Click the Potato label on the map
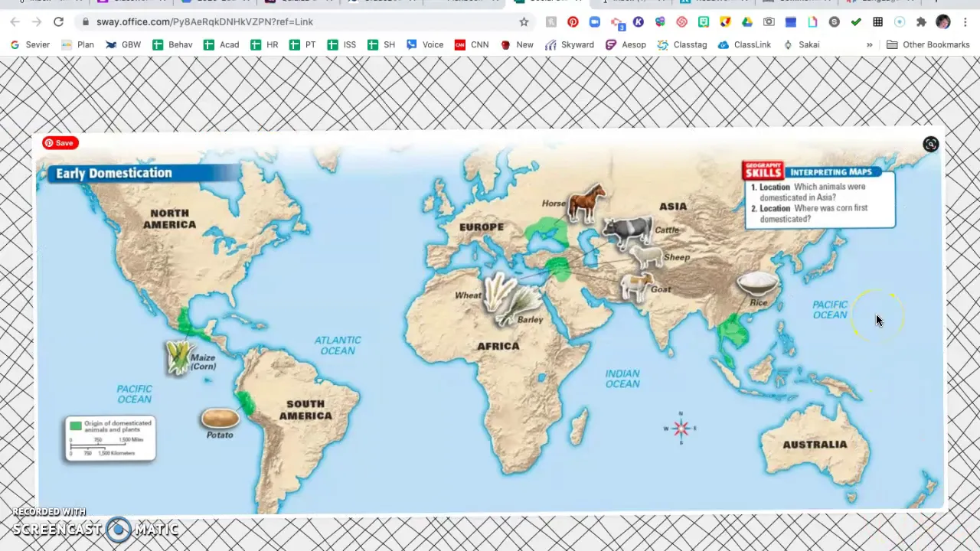The image size is (980, 551). click(220, 435)
